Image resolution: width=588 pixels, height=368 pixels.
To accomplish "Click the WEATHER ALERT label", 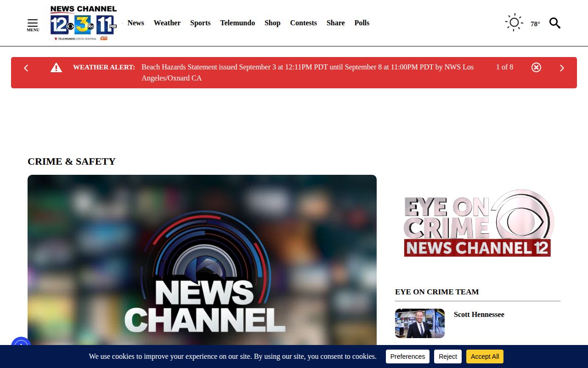I will (x=104, y=67).
